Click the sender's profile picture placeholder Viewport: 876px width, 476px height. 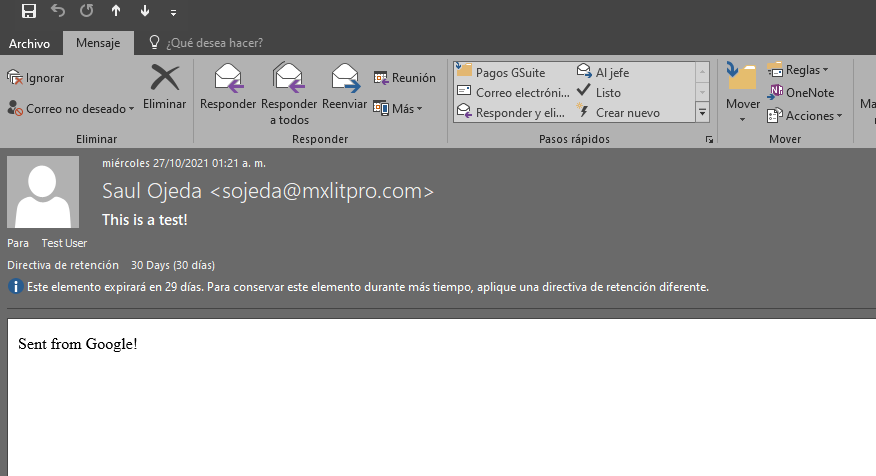click(43, 192)
